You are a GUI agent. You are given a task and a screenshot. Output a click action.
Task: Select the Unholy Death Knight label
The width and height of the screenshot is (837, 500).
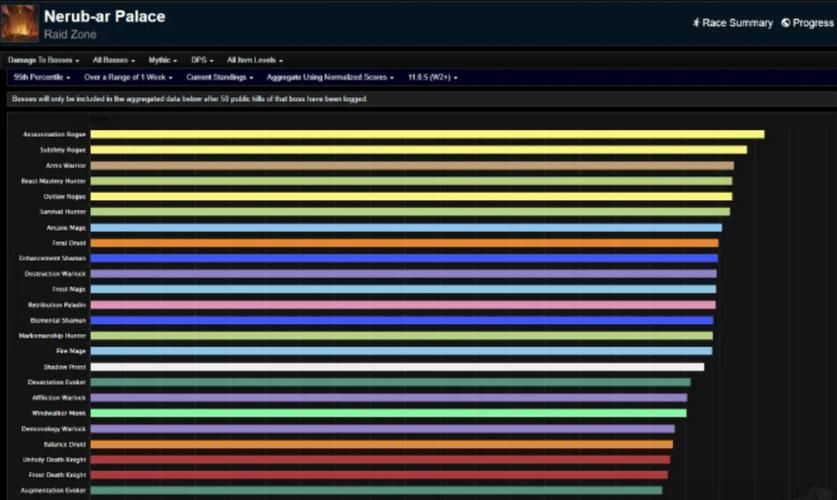point(54,459)
